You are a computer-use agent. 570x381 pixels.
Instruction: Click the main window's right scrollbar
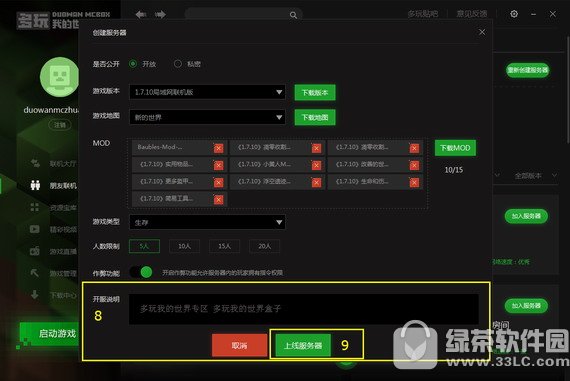[568, 91]
